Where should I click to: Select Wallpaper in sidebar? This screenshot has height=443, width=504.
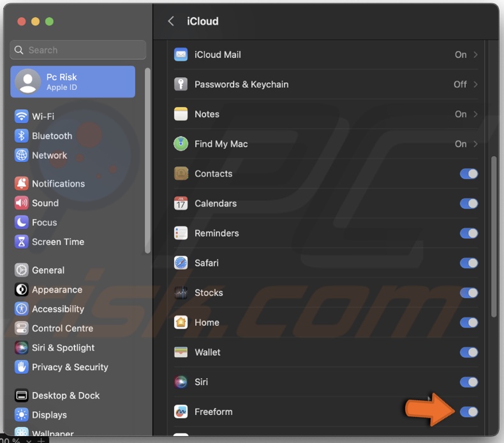[53, 432]
